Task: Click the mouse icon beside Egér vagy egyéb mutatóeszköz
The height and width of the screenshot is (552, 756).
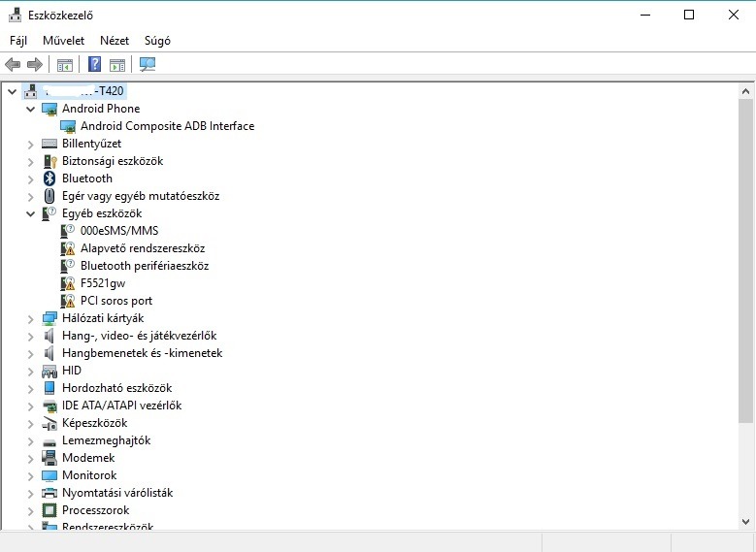Action: pyautogui.click(x=49, y=196)
